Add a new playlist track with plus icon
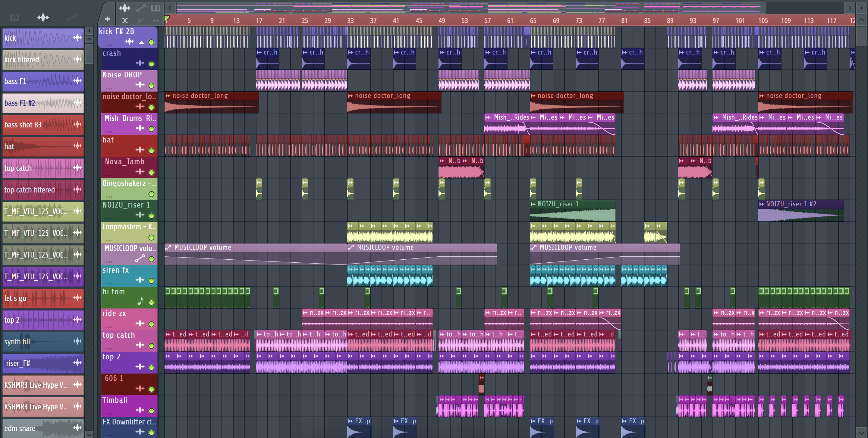This screenshot has width=868, height=438. click(108, 20)
